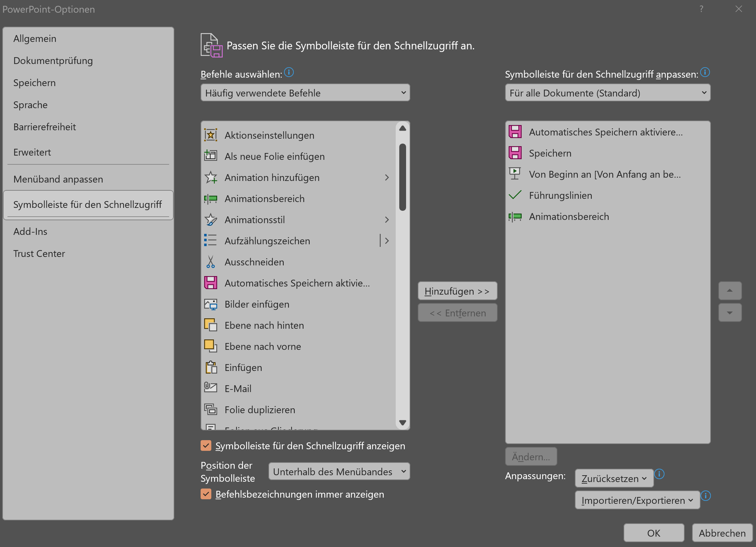Select Symbolleiste für den Schnellzugriff category
The image size is (756, 547).
tap(88, 204)
